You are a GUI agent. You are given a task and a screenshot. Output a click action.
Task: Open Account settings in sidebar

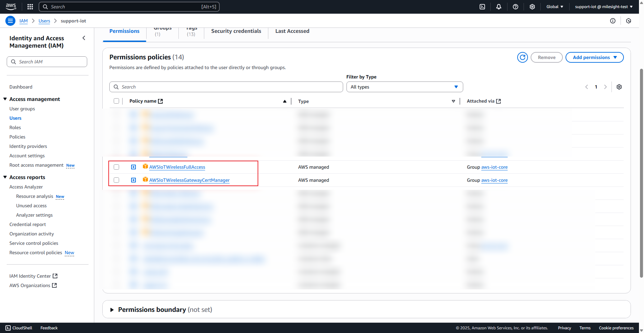pyautogui.click(x=27, y=156)
